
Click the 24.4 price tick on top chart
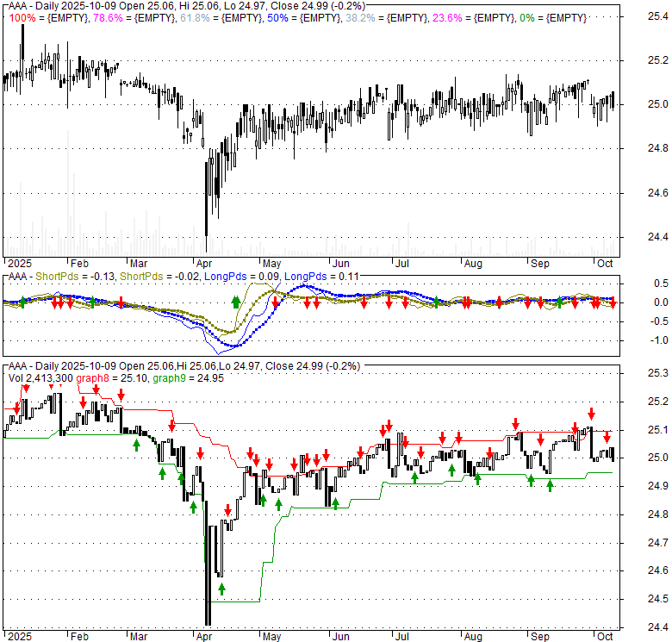point(657,237)
